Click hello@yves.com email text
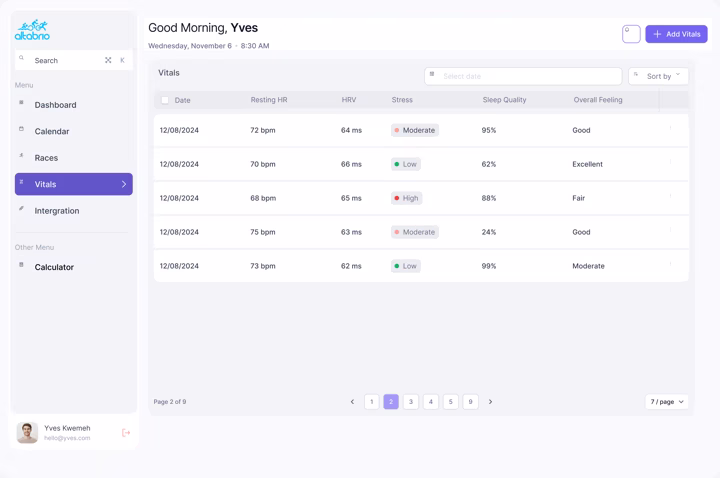Image resolution: width=720 pixels, height=478 pixels. point(67,438)
